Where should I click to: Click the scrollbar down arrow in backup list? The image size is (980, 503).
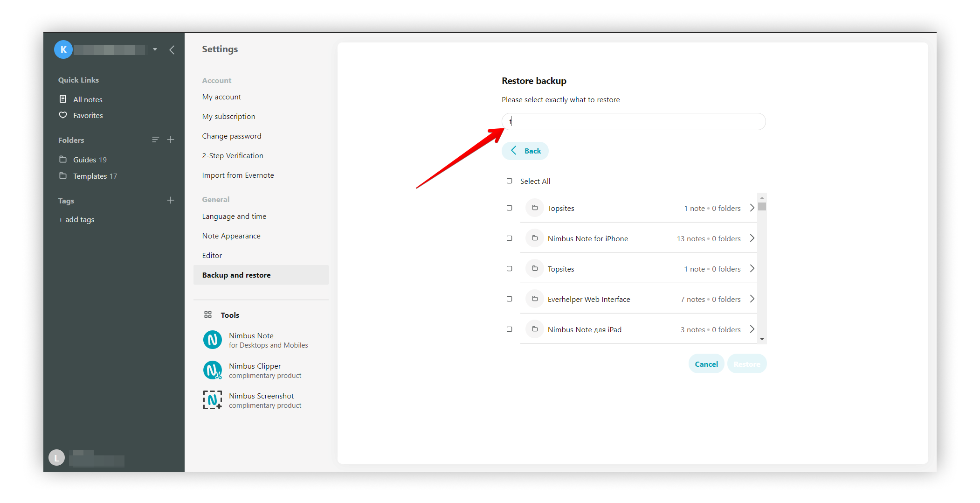coord(762,339)
